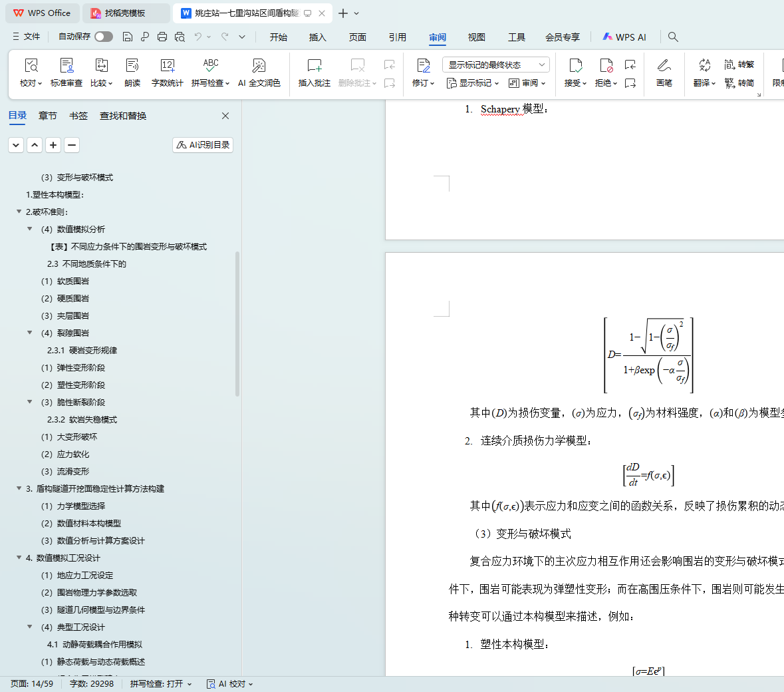Open the 朗读 read aloud tool
Screen dimensions: 784x692
click(x=132, y=66)
